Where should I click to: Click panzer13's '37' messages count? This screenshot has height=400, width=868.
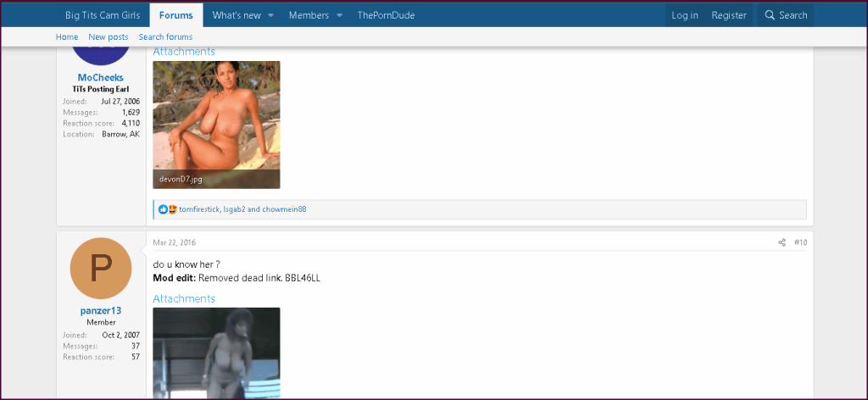[x=136, y=346]
